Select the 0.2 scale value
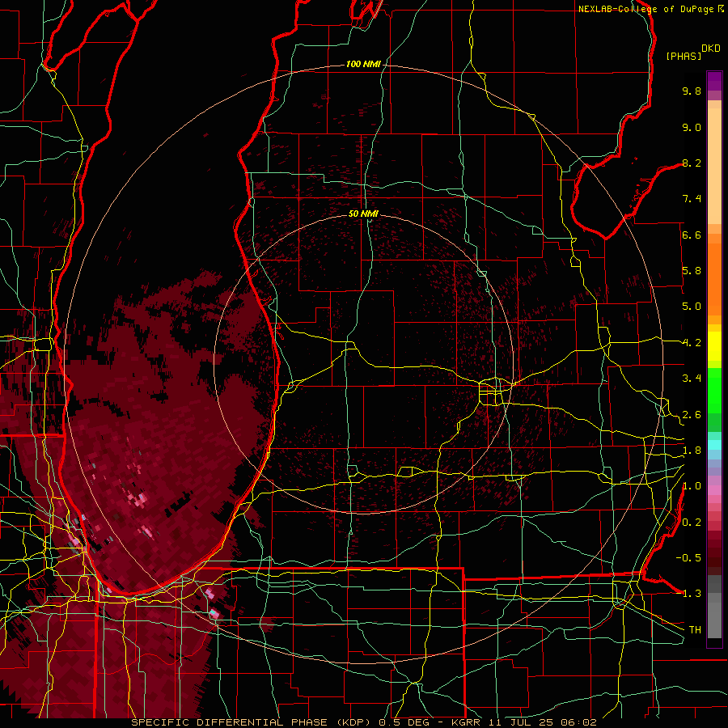Viewport: 728px width, 728px height. coord(692,523)
